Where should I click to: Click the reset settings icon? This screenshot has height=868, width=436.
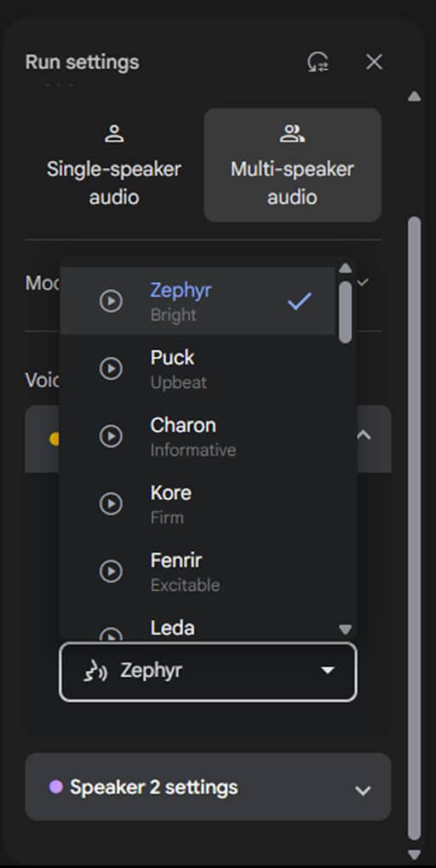pos(318,62)
